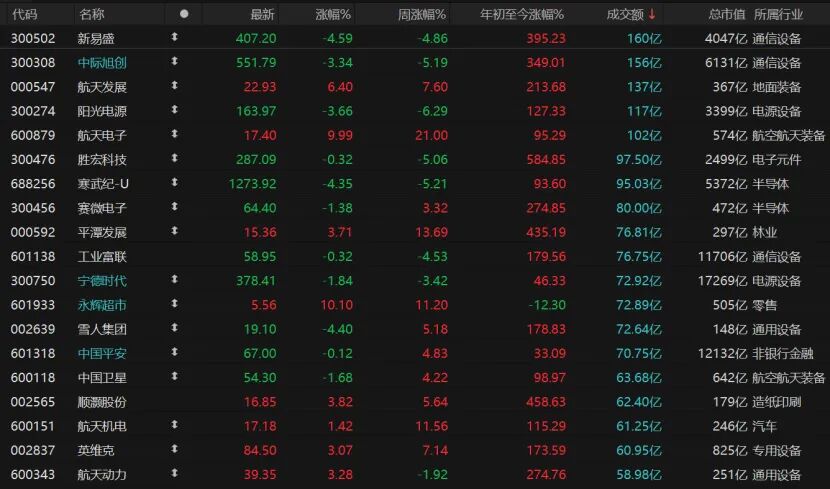Image resolution: width=830 pixels, height=489 pixels.
Task: Click the 总市值 column header
Action: [726, 14]
